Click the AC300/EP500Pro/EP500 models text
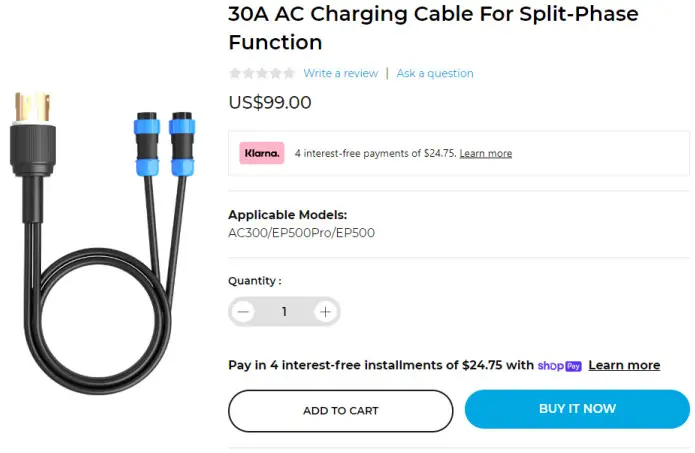 tap(302, 233)
